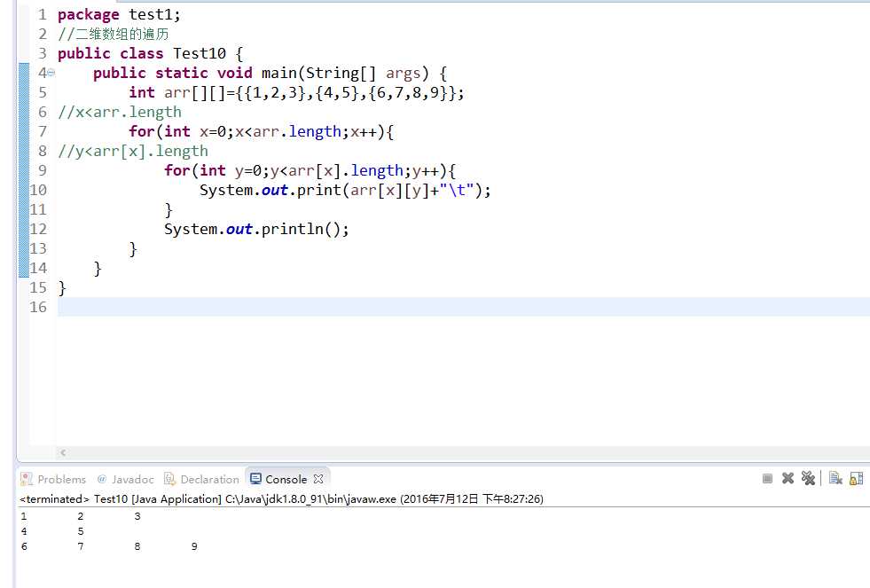Open the Javadoc tab

pos(125,479)
